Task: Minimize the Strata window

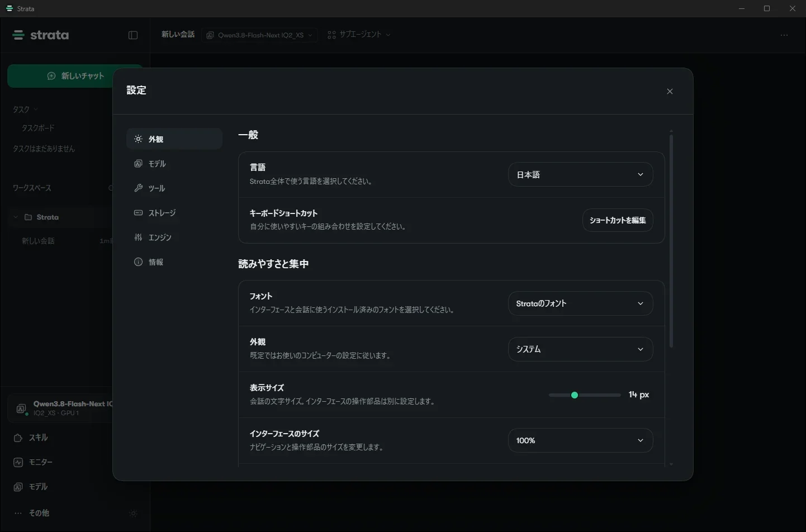Action: coord(742,8)
